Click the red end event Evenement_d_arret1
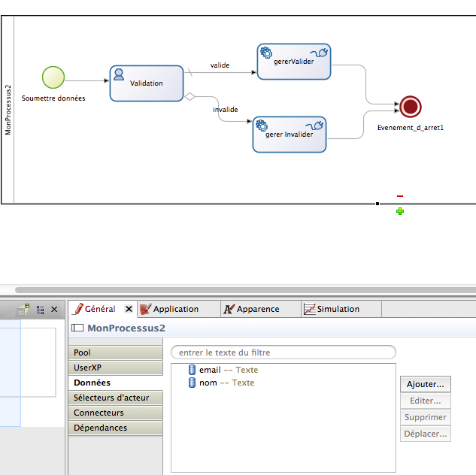 pyautogui.click(x=410, y=107)
